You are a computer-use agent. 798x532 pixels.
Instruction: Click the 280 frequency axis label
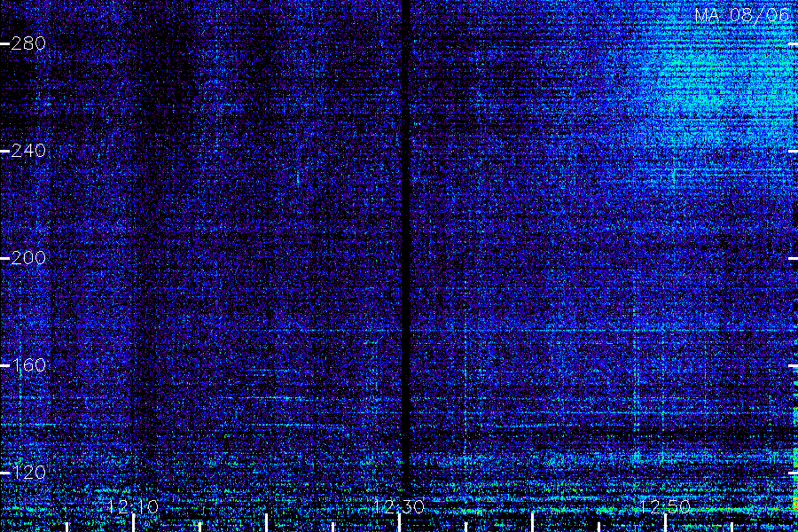(x=28, y=43)
